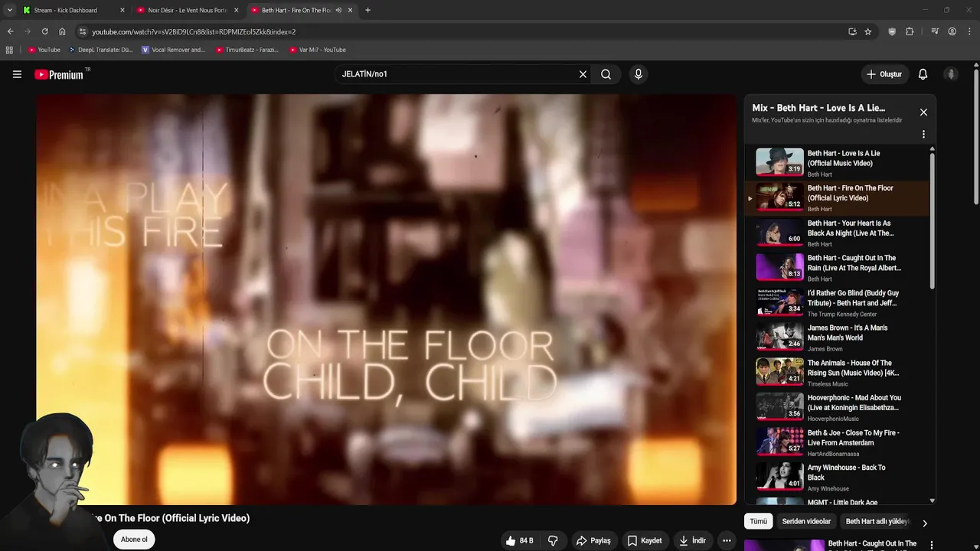Mute audio icon on Beth Hart tab
Screen dimensions: 980x551
coord(338,10)
